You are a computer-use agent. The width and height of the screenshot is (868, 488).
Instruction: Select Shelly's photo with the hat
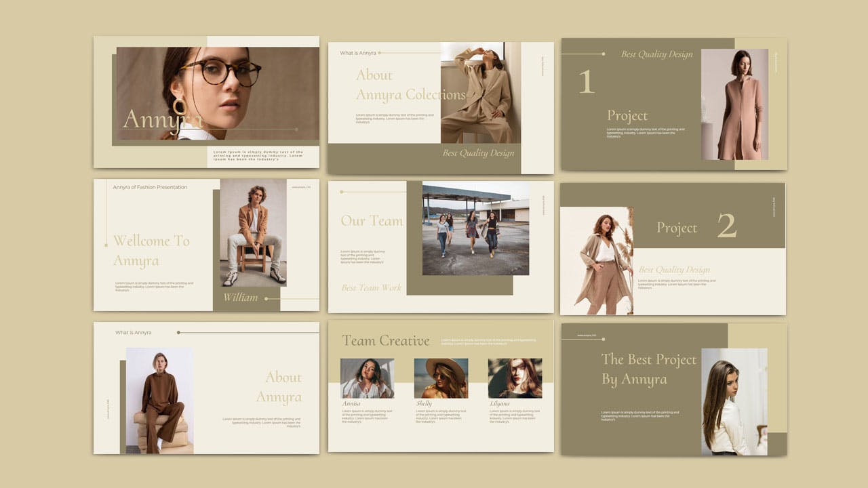(x=441, y=378)
